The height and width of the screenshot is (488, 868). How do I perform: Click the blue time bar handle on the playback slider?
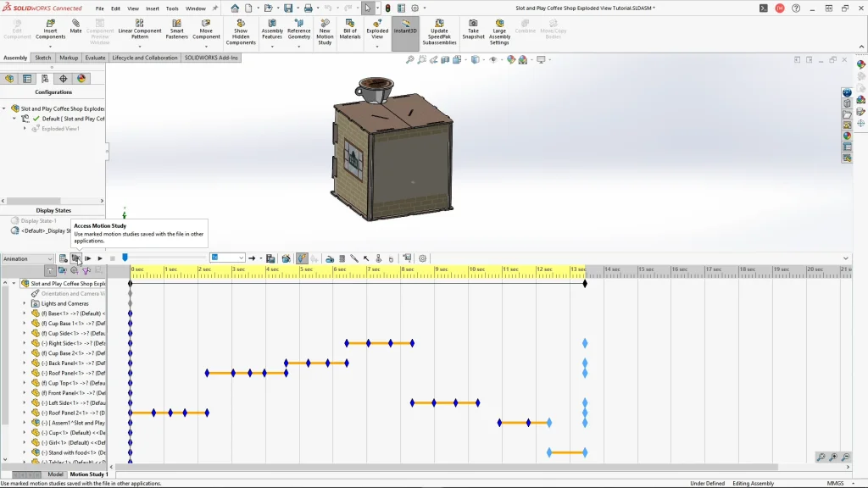pyautogui.click(x=125, y=258)
